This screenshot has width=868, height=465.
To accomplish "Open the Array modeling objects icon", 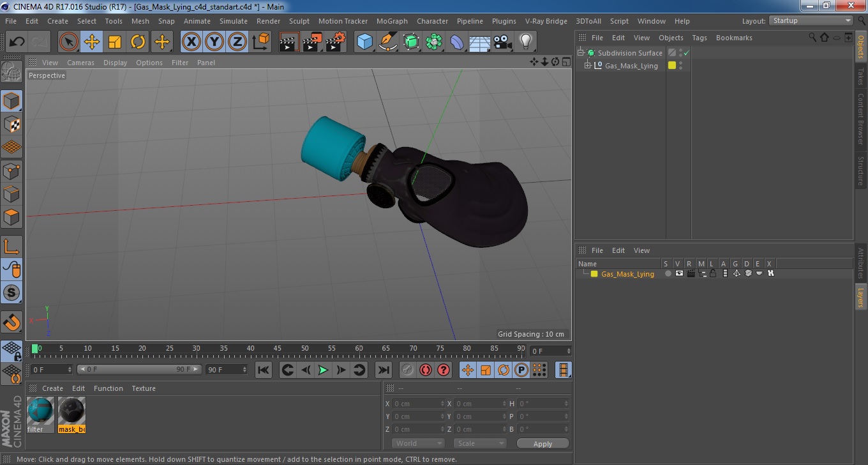I will (433, 42).
